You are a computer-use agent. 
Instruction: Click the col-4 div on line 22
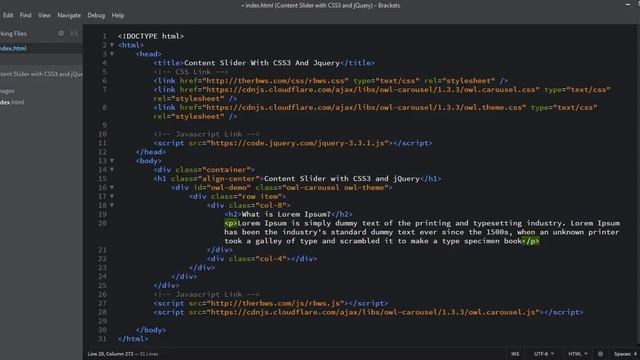click(261, 259)
